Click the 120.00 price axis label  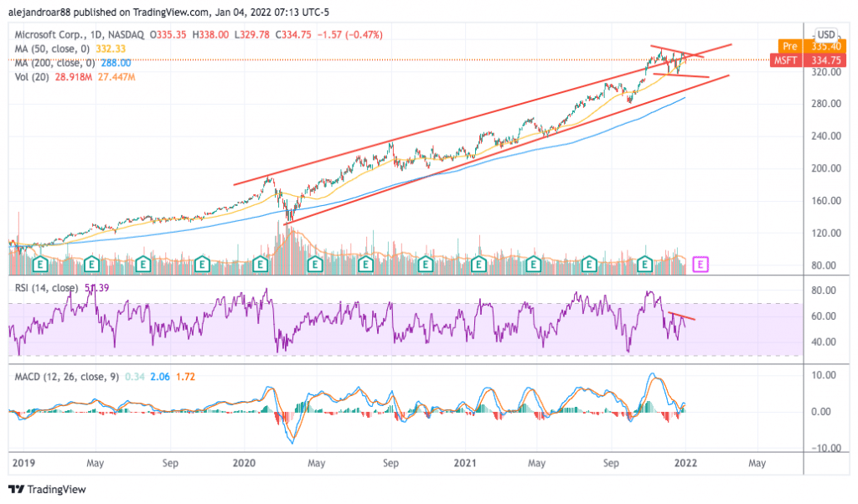[x=826, y=234]
